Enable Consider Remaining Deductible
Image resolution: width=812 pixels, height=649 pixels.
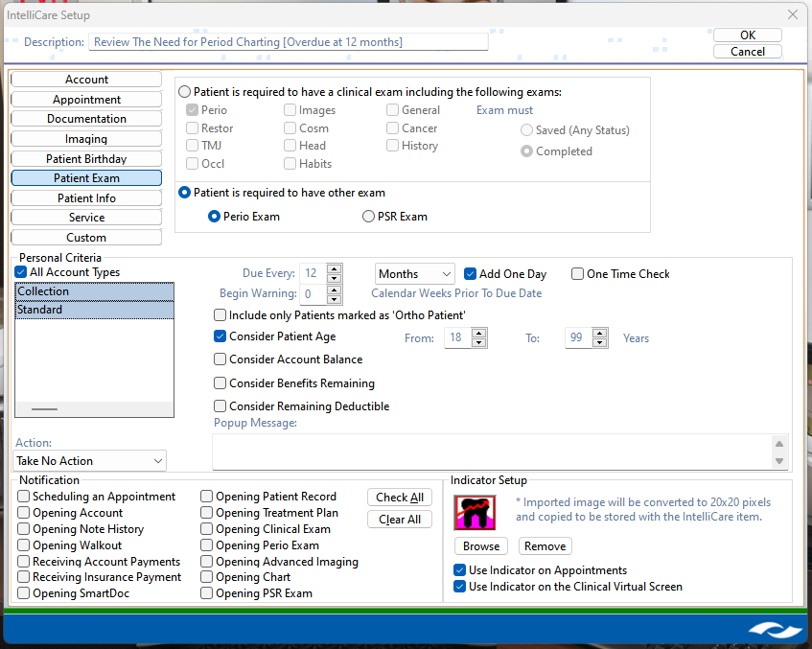[220, 406]
